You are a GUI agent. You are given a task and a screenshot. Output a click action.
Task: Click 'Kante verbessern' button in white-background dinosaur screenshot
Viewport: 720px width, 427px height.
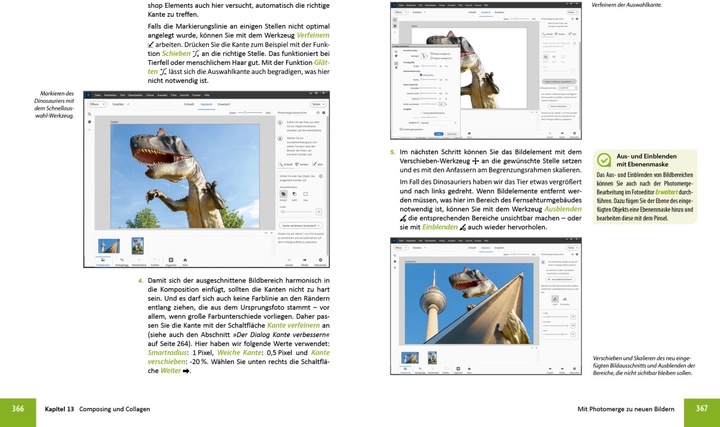[559, 106]
